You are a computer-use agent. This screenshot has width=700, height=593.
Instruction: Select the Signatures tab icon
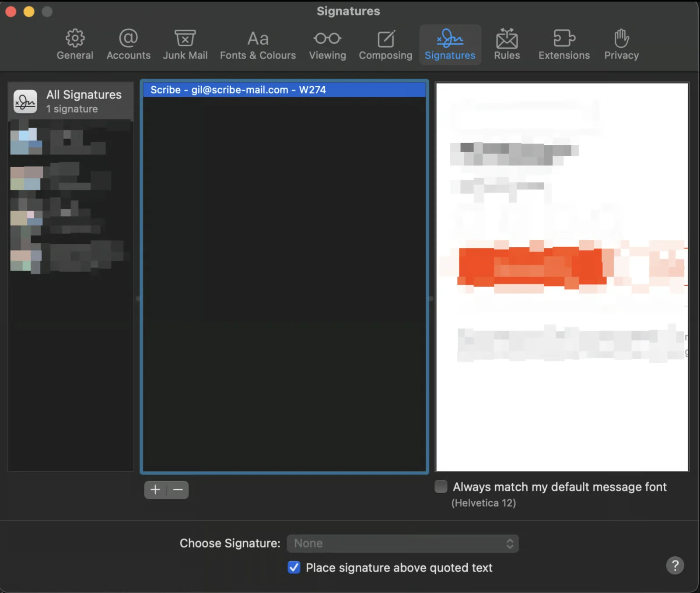(x=450, y=45)
